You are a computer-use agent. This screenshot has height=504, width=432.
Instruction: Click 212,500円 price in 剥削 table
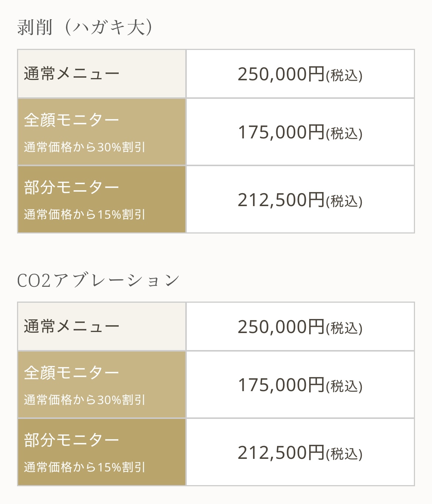pyautogui.click(x=281, y=200)
